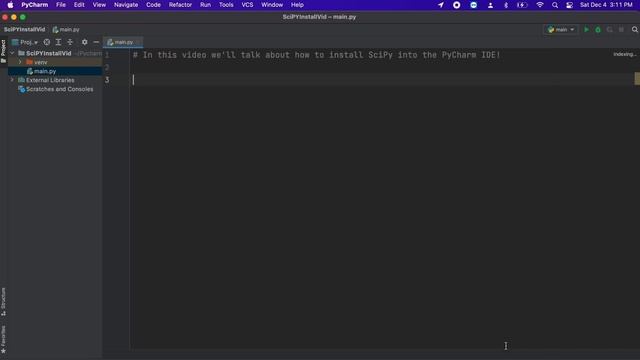Click the yellow warning stripe marker
This screenshot has height=360, width=640.
tap(637, 78)
